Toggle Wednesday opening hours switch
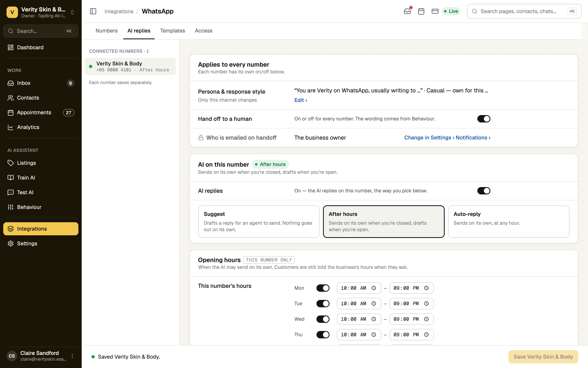Image resolution: width=588 pixels, height=368 pixels. coord(323,319)
